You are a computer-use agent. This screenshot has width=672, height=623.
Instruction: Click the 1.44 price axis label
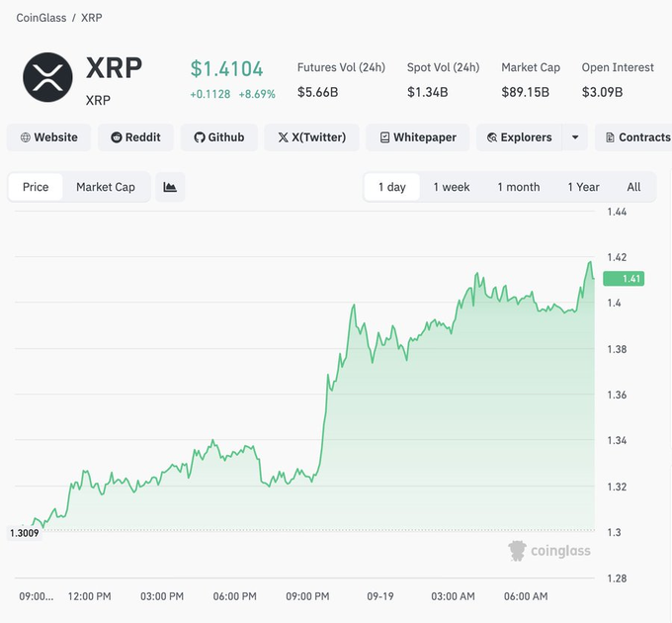(617, 212)
